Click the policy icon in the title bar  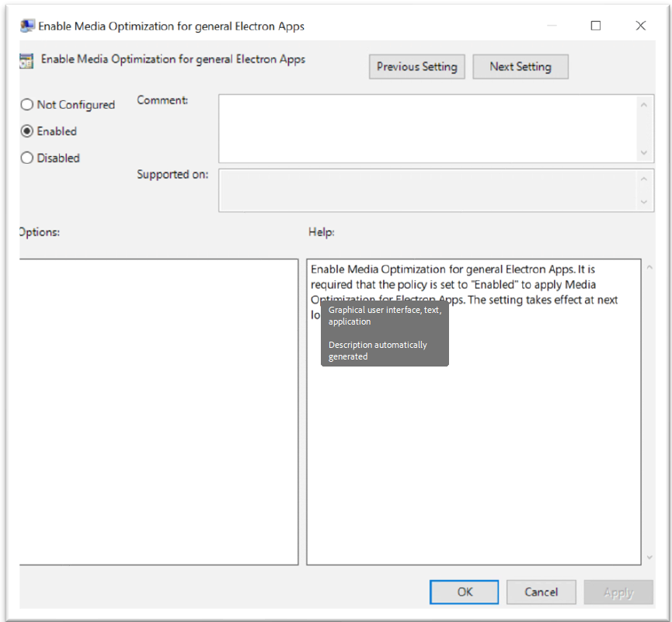point(27,26)
